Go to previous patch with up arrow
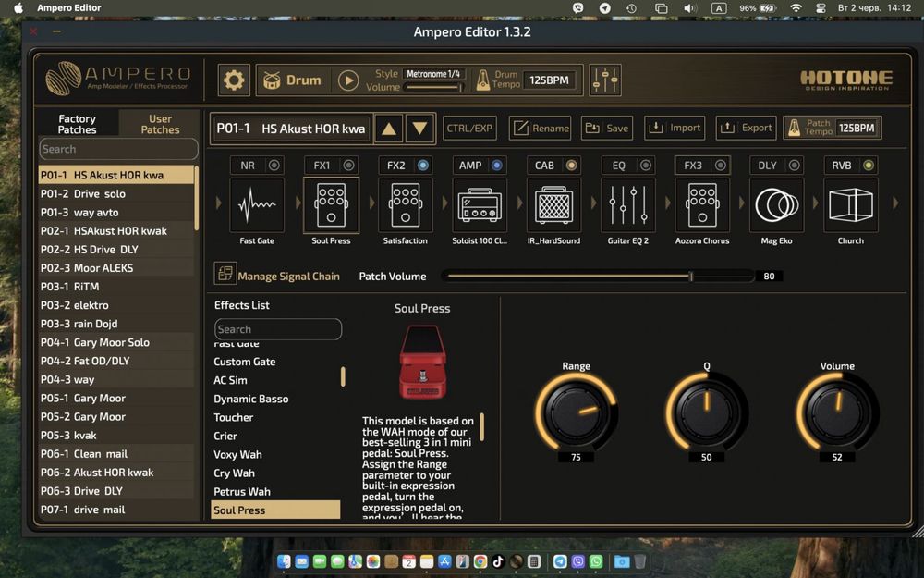 click(x=389, y=129)
